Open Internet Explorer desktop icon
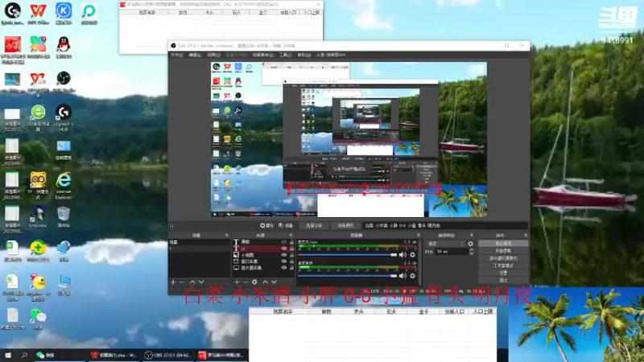The image size is (644, 362). (64, 186)
